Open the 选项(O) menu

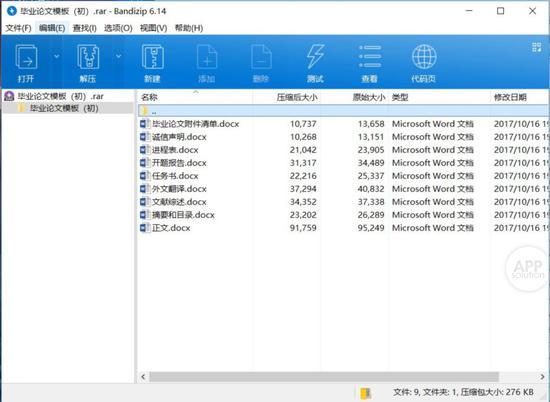pyautogui.click(x=118, y=28)
